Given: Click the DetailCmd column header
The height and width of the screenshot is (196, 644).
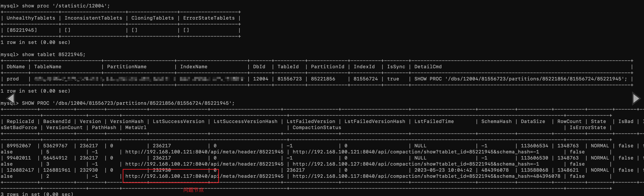Looking at the screenshot, I should click(428, 67).
